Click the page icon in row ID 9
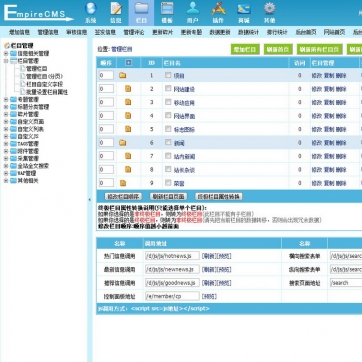The width and height of the screenshot is (362, 362). pos(123,183)
